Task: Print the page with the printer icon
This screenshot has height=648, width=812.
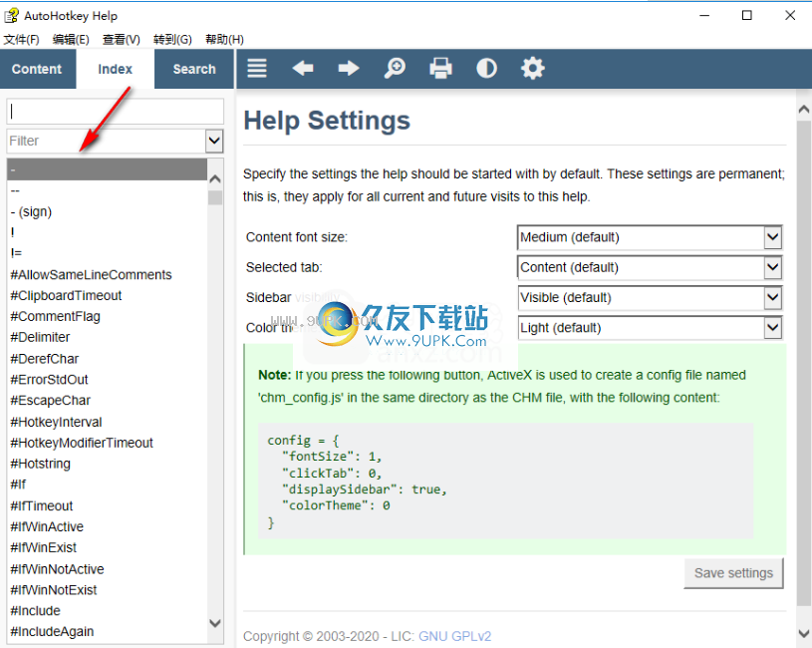Action: (x=440, y=69)
